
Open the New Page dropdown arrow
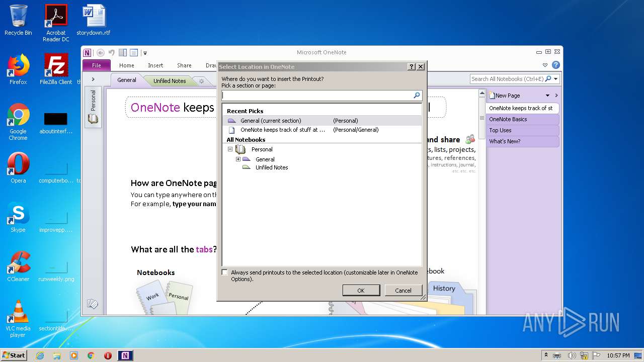(x=548, y=96)
